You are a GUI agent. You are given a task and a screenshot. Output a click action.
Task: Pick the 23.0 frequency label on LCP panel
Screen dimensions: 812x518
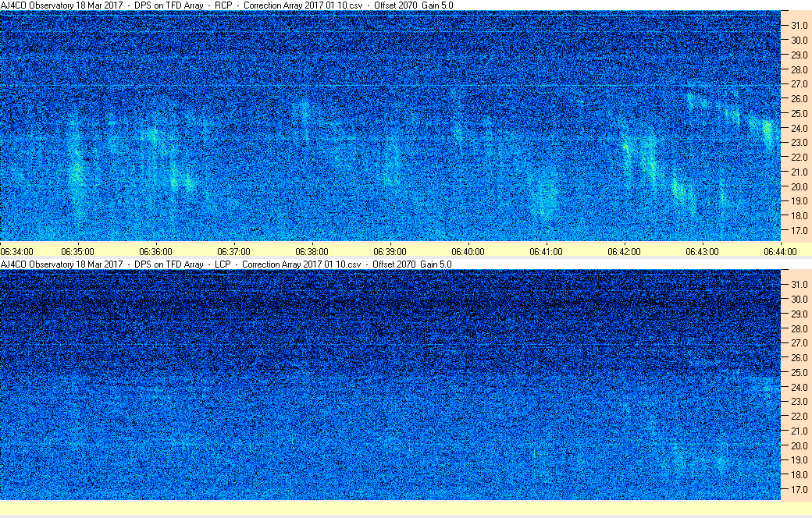(799, 402)
